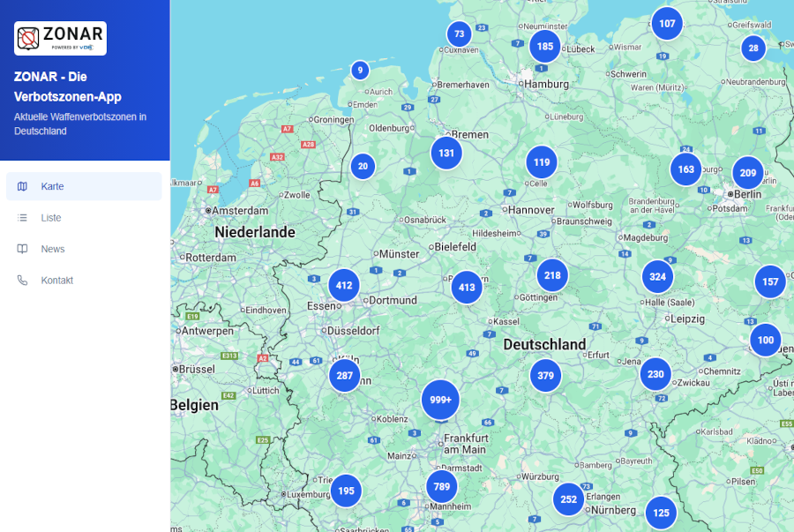Expand the 185 cluster near Lübeck
The width and height of the screenshot is (794, 532).
pyautogui.click(x=545, y=47)
